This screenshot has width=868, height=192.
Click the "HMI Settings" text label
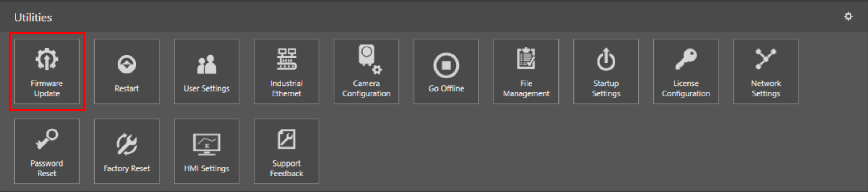pos(206,168)
